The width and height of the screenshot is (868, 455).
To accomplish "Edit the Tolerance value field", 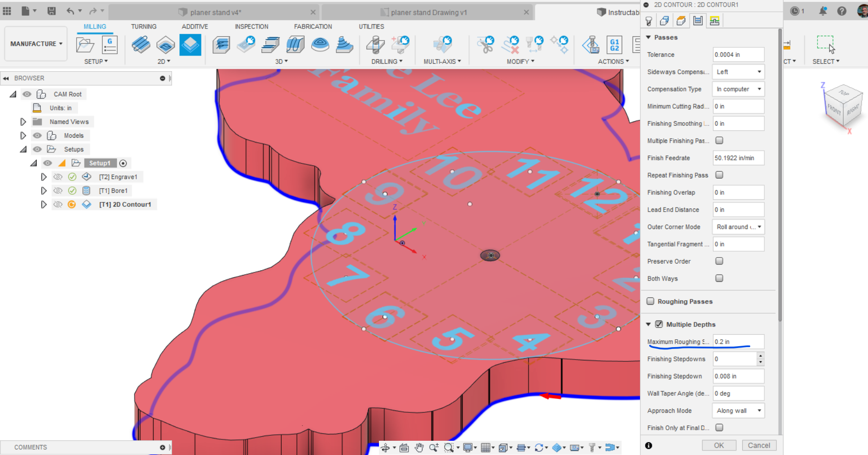I will click(x=738, y=54).
